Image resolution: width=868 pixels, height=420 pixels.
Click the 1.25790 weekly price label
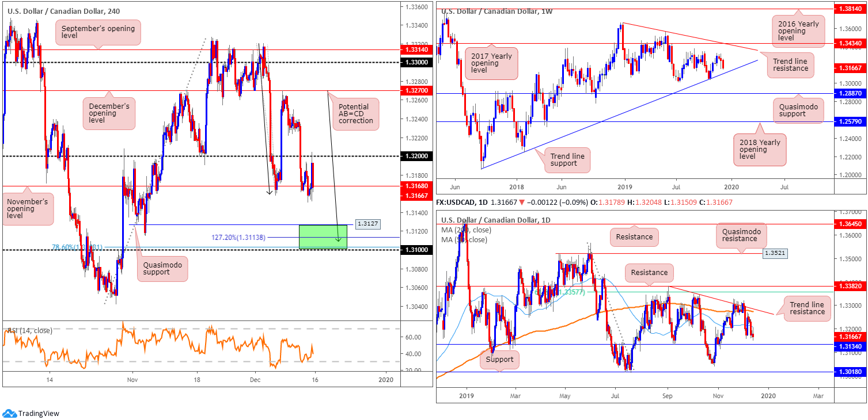(x=850, y=121)
